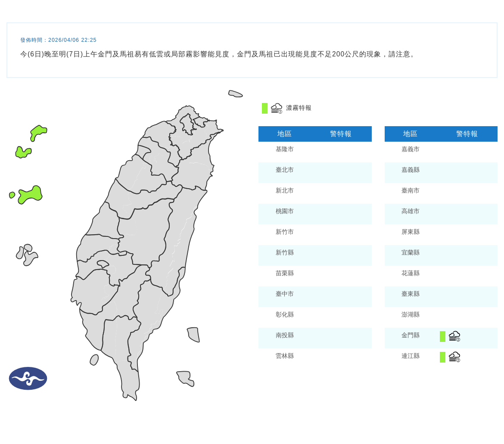Open the 基隆市 county entry
The height and width of the screenshot is (444, 504).
tap(284, 149)
